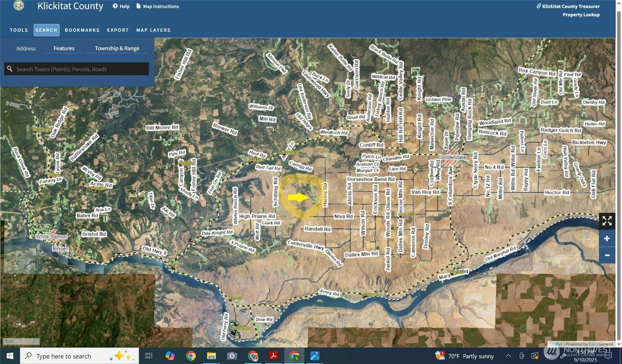Open the Export menu
The width and height of the screenshot is (622, 364).
pos(118,30)
